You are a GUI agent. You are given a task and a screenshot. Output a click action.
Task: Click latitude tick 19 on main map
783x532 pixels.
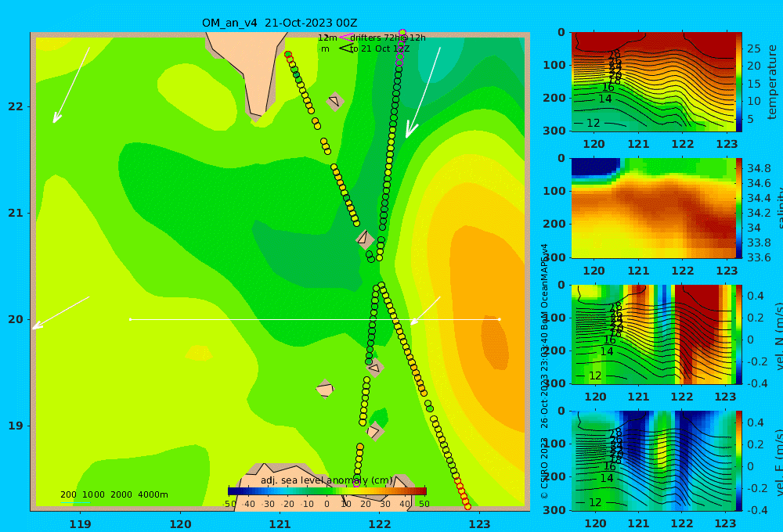pos(16,426)
